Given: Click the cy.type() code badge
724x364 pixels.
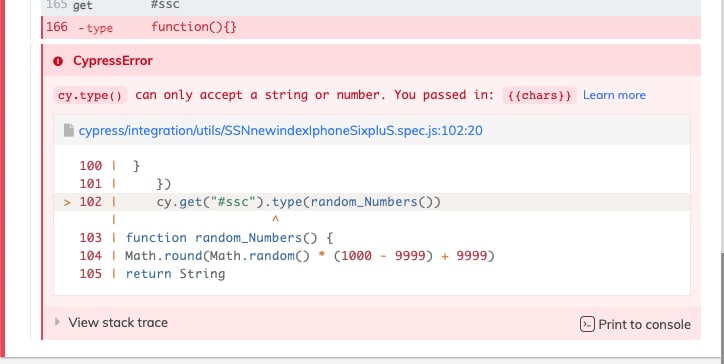Looking at the screenshot, I should coord(90,96).
